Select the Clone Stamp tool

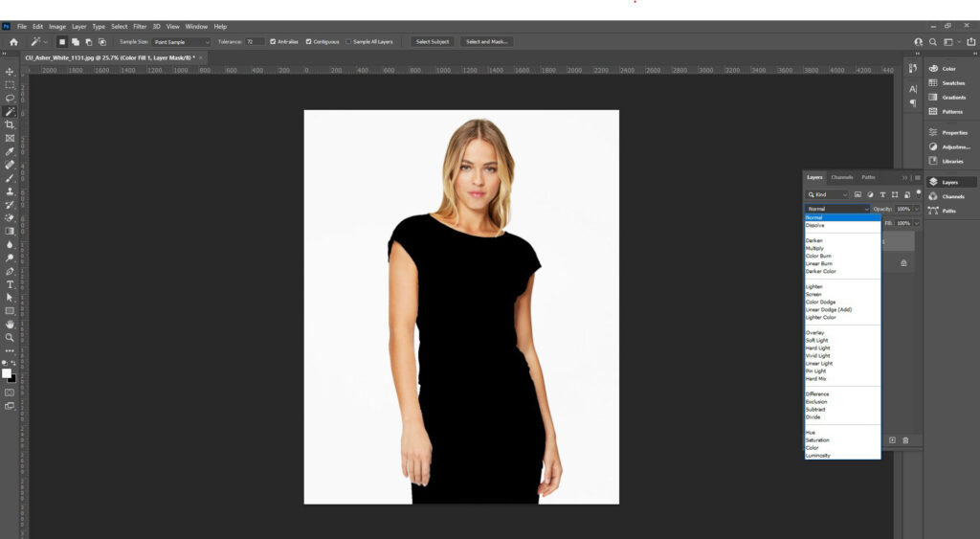coord(10,191)
